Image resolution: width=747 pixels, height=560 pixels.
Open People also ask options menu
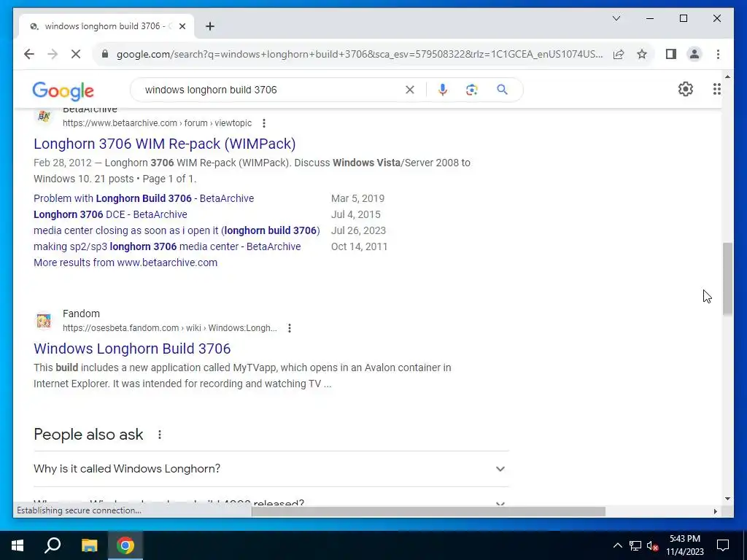(x=160, y=435)
